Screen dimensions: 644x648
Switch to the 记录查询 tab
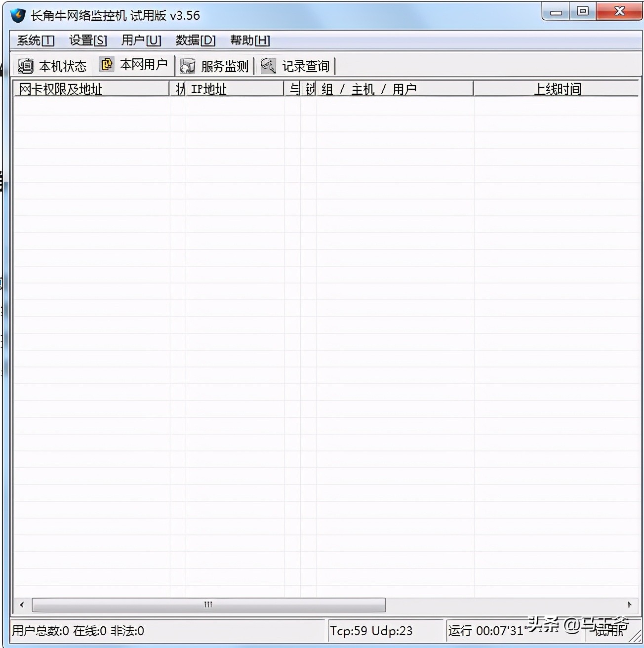click(x=296, y=65)
